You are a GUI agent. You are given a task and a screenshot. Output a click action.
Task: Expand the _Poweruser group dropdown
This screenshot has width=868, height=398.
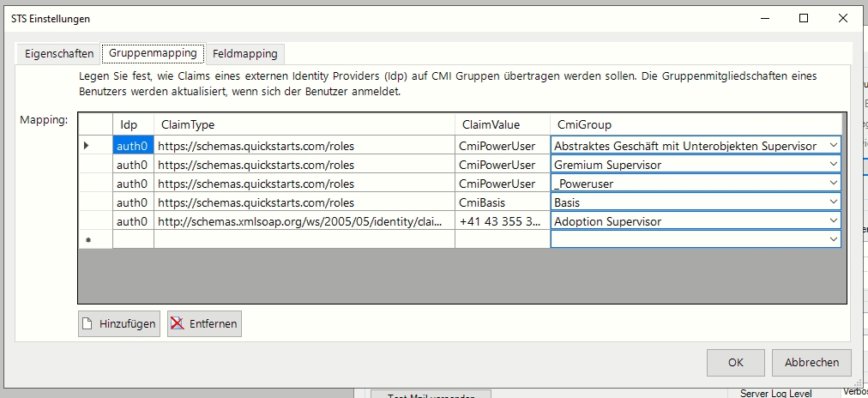[833, 184]
